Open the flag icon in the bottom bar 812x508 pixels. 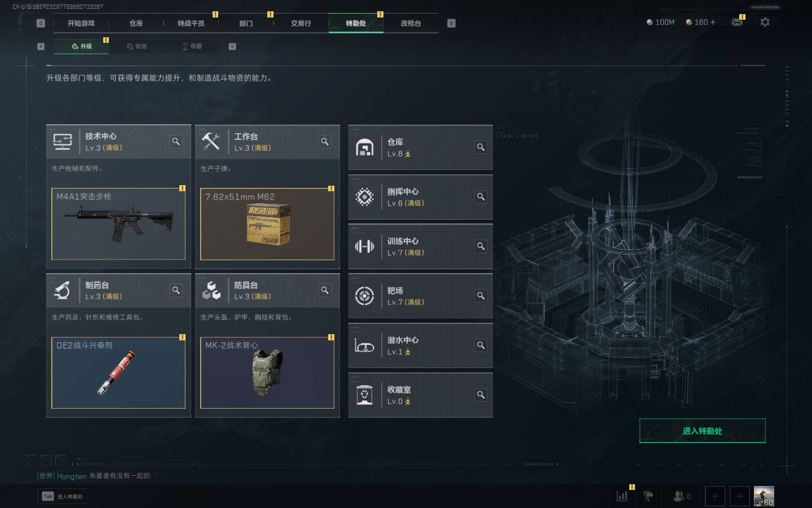[x=648, y=496]
